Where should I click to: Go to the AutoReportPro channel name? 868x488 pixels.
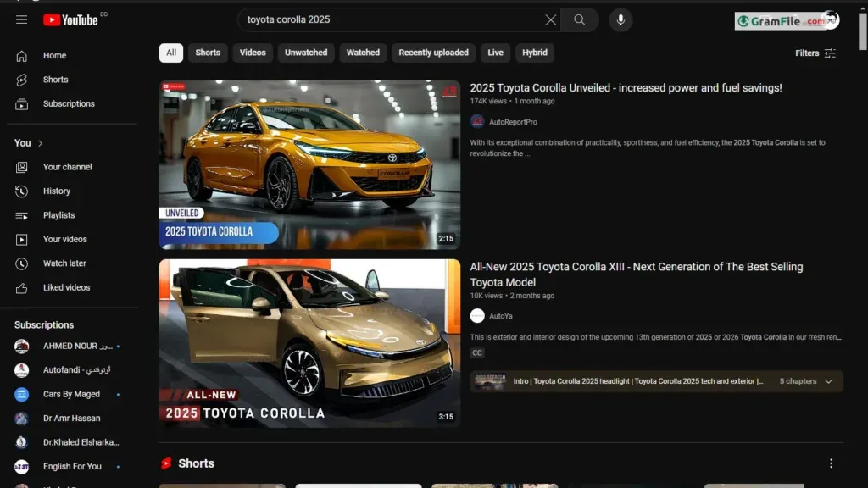tap(513, 122)
